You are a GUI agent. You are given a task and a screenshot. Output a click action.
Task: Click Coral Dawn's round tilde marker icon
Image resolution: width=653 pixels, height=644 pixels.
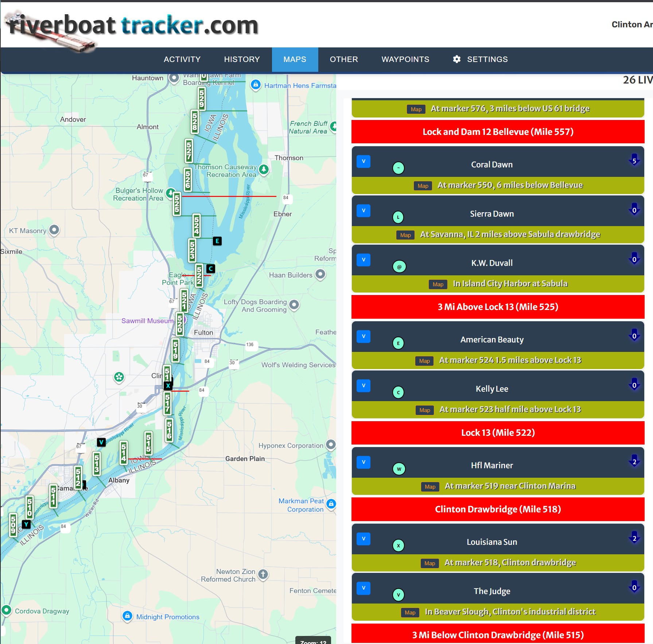(x=398, y=168)
